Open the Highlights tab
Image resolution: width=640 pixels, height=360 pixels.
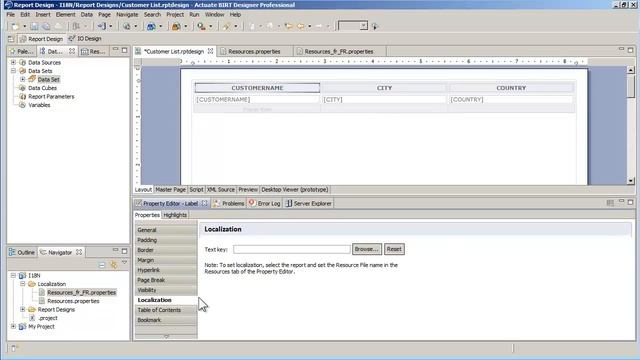point(175,215)
